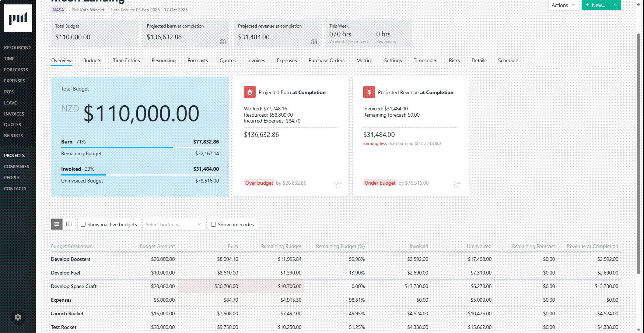Screen dimensions: 644x333
Task: Enable Show timecodes checkbox
Action: [214, 224]
